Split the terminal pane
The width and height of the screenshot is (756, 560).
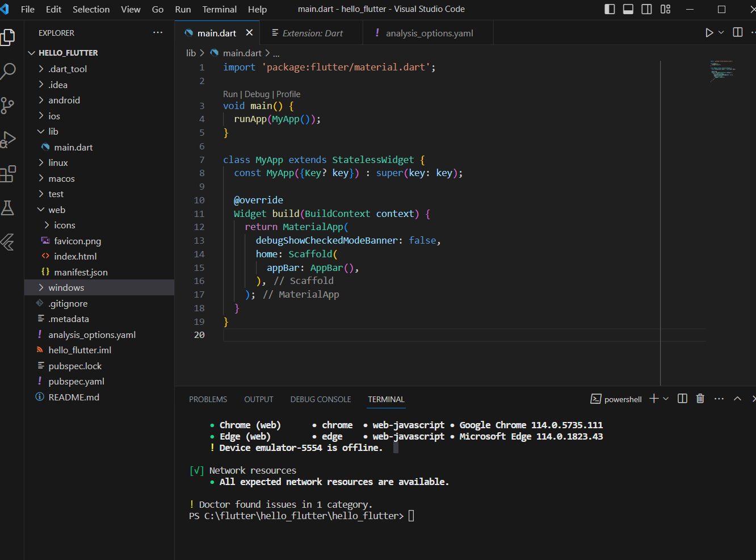(x=682, y=399)
